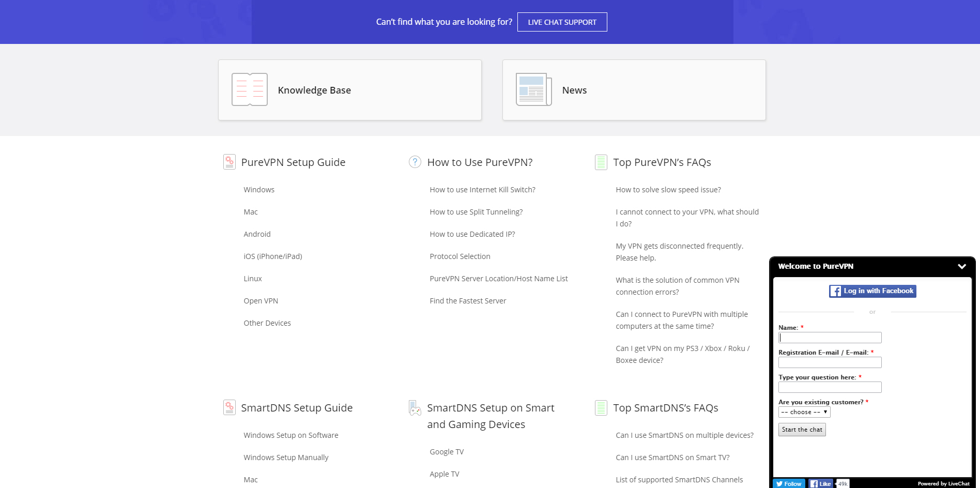This screenshot has width=980, height=488.
Task: Click the News newspaper icon
Action: pyautogui.click(x=534, y=89)
